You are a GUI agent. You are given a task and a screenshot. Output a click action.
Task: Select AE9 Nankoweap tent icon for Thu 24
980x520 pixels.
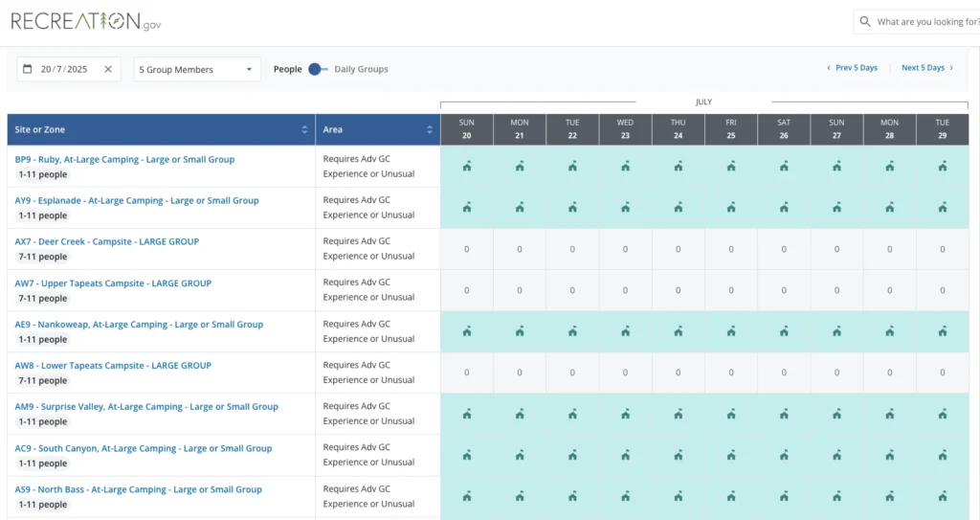tap(679, 331)
